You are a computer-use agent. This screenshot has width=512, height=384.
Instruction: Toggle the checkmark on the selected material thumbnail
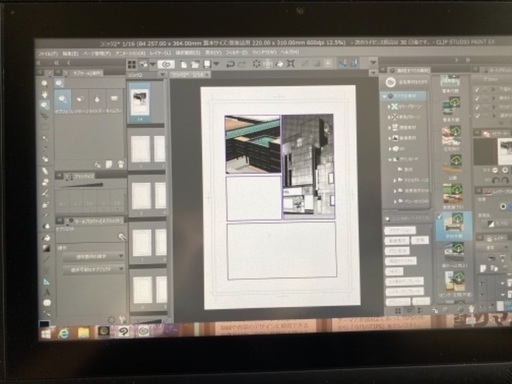tap(440, 217)
